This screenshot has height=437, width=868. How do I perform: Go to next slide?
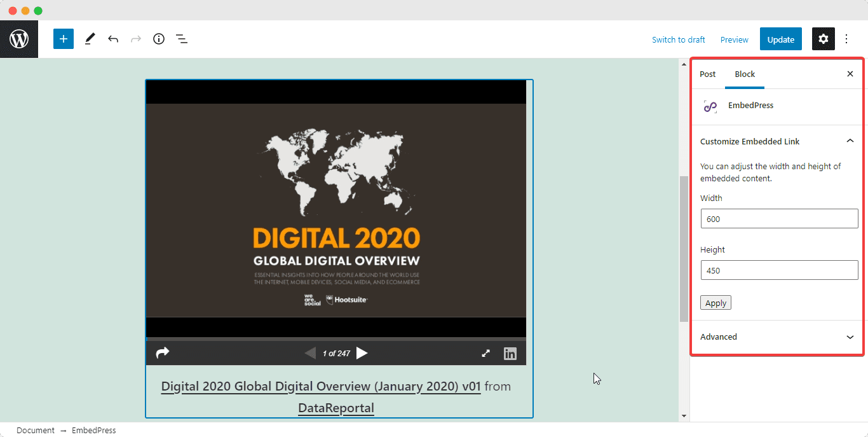362,353
